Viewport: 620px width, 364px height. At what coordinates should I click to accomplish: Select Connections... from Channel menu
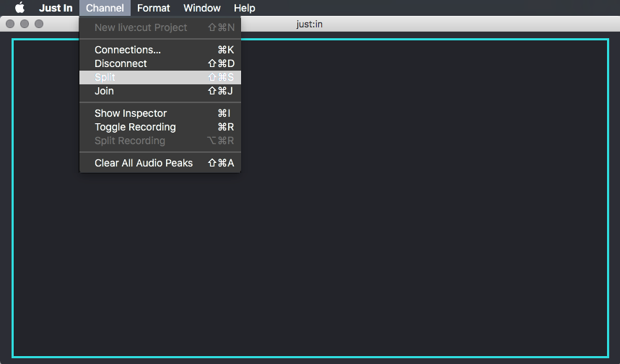[x=160, y=50]
